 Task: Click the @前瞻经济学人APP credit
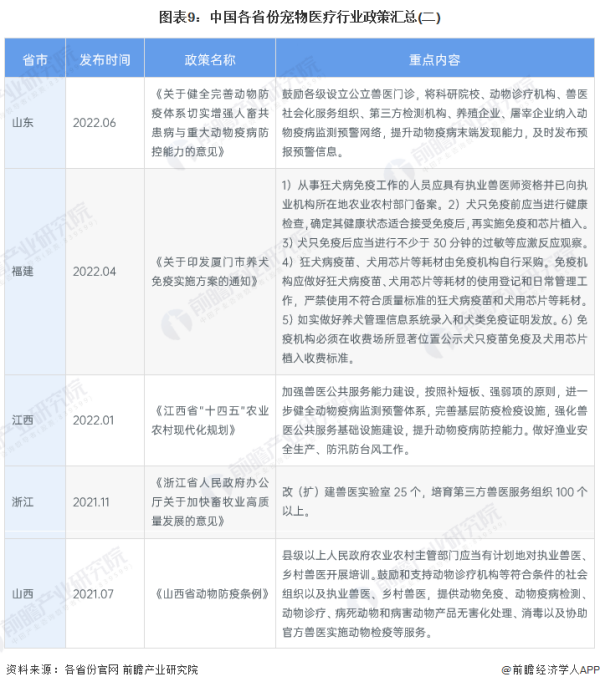pos(550,669)
